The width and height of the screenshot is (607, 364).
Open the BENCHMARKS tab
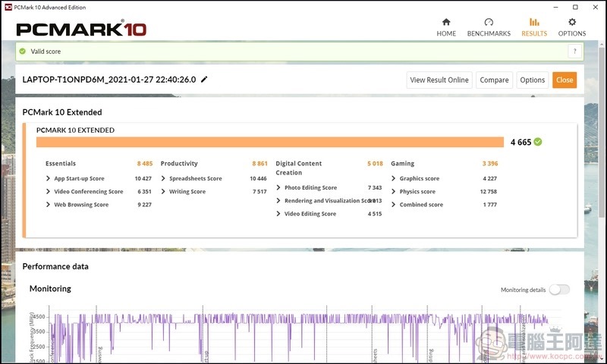(x=489, y=27)
